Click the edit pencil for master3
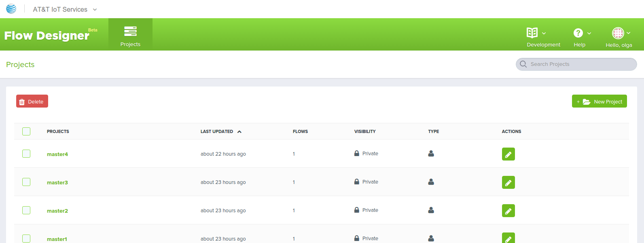This screenshot has height=243, width=644. click(x=508, y=182)
